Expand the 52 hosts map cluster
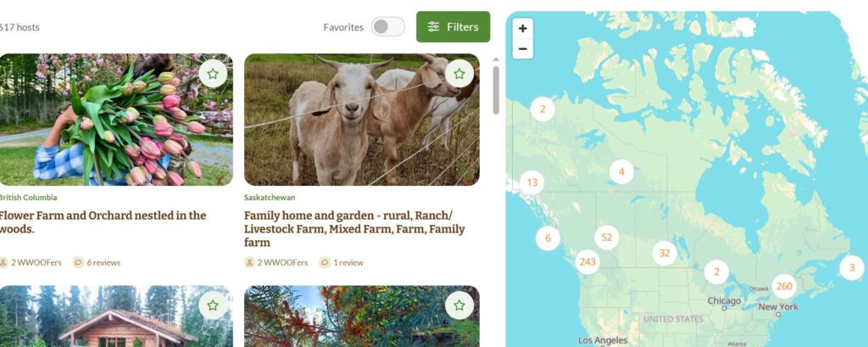Image resolution: width=868 pixels, height=347 pixels. (x=607, y=238)
